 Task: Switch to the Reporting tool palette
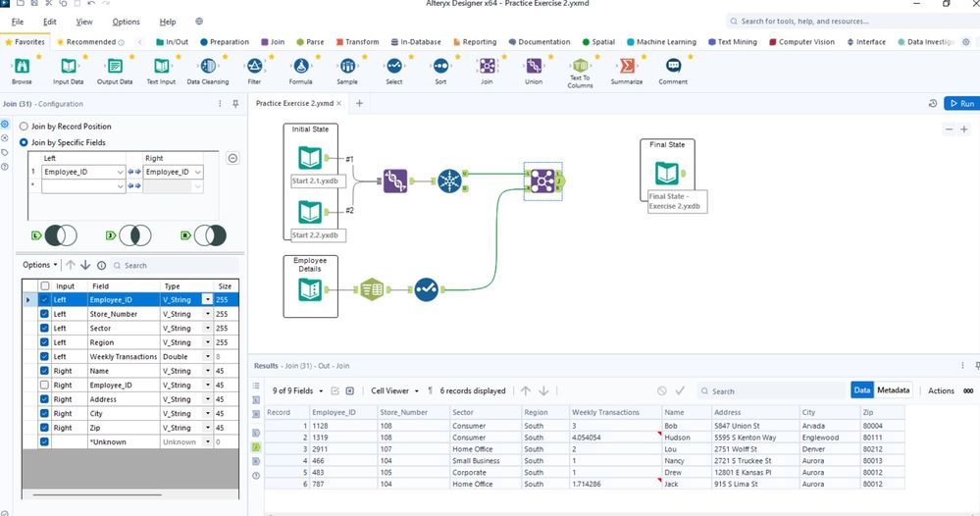[x=475, y=42]
